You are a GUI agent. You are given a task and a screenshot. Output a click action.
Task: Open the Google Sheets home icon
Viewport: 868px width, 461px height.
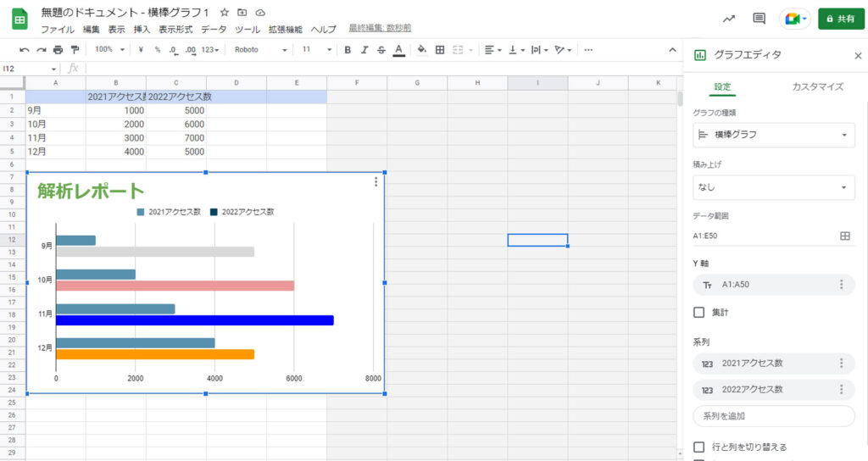pos(20,19)
